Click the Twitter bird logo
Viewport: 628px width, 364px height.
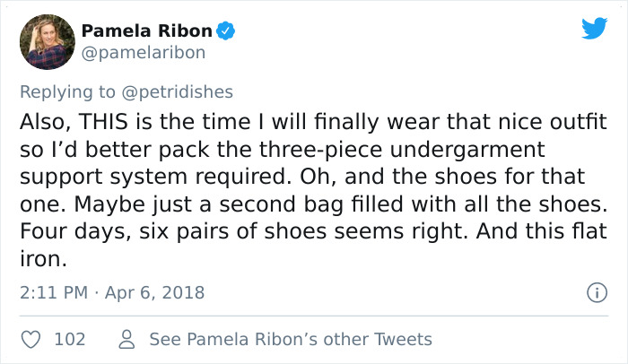point(594,29)
